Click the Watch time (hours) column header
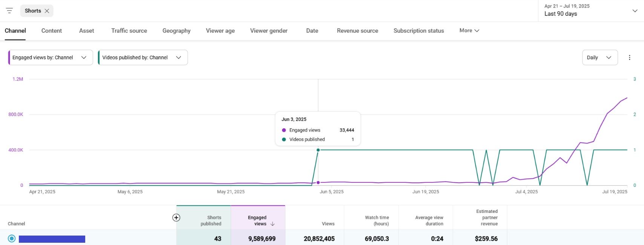The width and height of the screenshot is (644, 245). [376, 220]
